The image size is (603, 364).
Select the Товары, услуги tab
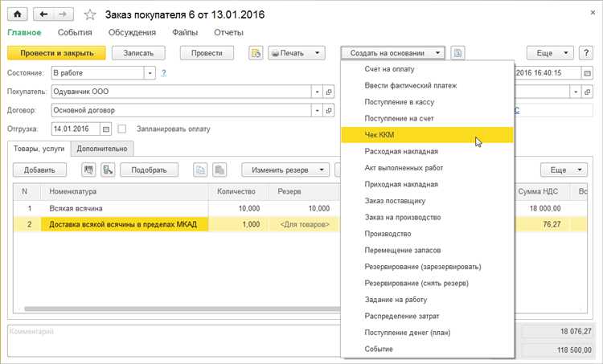[x=39, y=149]
